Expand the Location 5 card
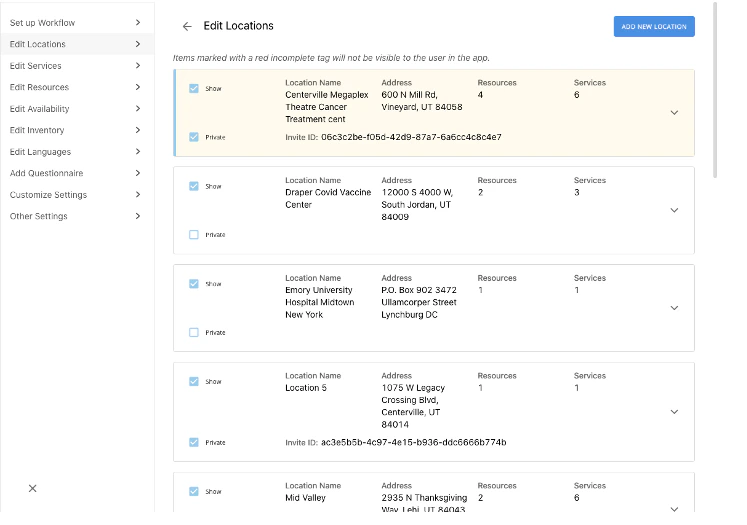The image size is (747, 525). pos(674,412)
